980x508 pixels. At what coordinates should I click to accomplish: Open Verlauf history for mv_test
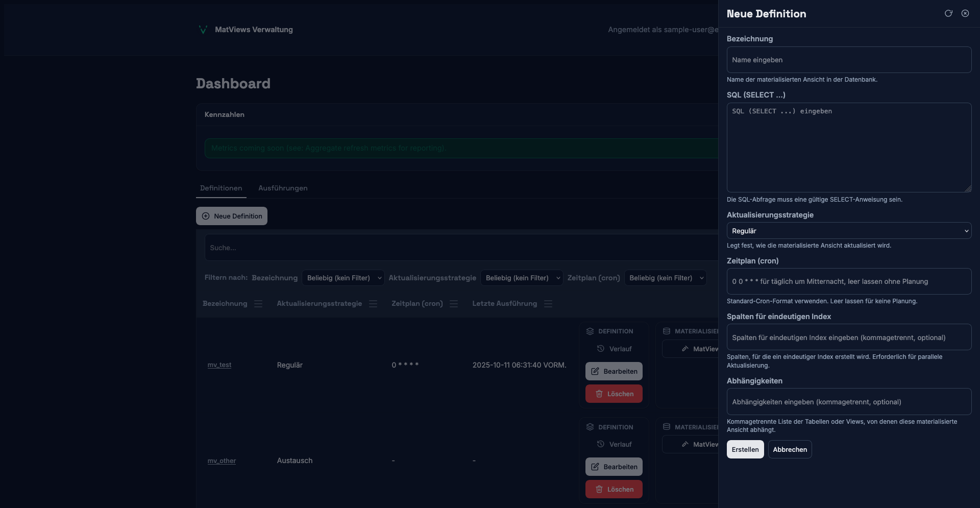(614, 349)
